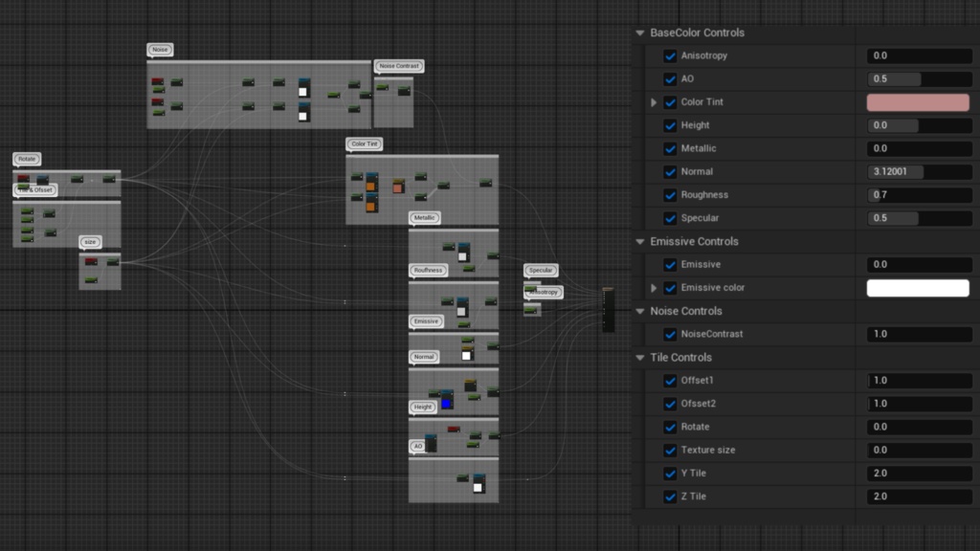The width and height of the screenshot is (980, 551).
Task: Click the Normal value field showing 3.12001
Action: tap(917, 171)
